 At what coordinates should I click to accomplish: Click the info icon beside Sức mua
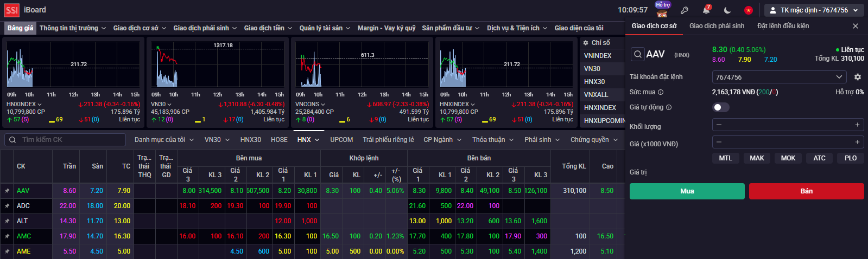tap(661, 92)
